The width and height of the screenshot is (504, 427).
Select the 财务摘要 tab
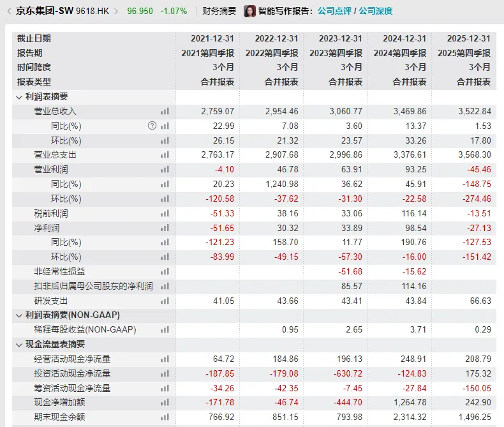tap(219, 11)
